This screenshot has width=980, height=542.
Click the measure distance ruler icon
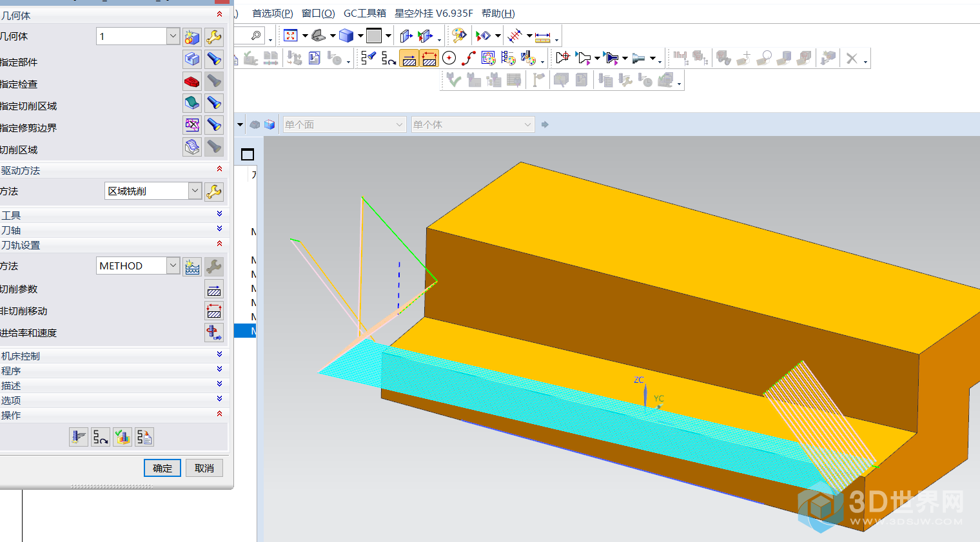click(543, 37)
